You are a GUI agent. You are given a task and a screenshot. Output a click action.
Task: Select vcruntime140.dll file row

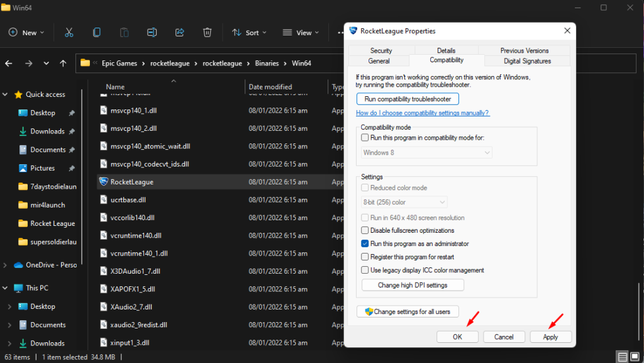coord(220,235)
